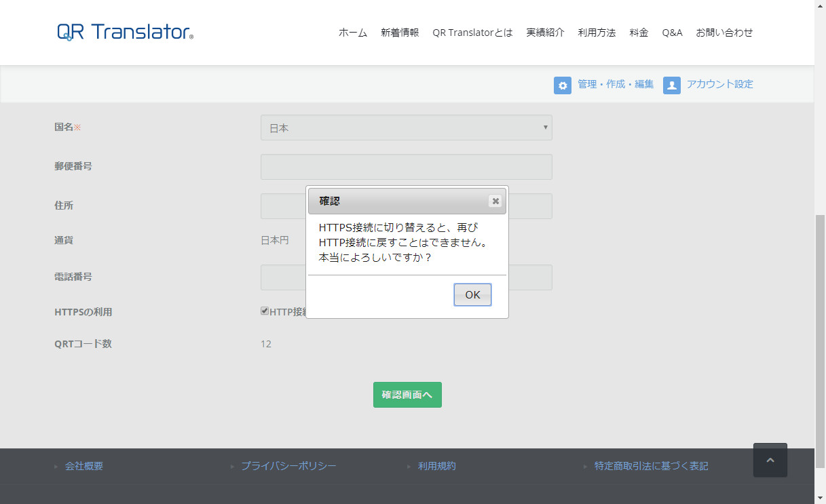Viewport: 826px width, 504px height.
Task: Select the QR Translator logo
Action: click(124, 31)
